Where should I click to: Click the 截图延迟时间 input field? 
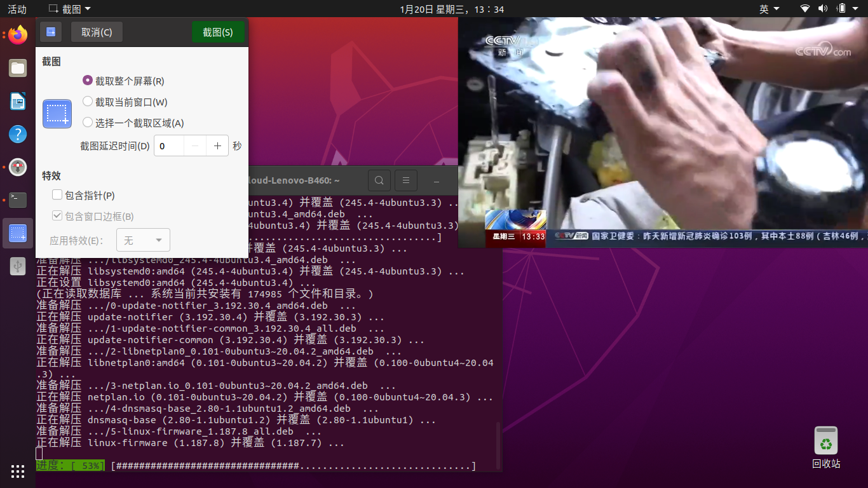(x=169, y=146)
